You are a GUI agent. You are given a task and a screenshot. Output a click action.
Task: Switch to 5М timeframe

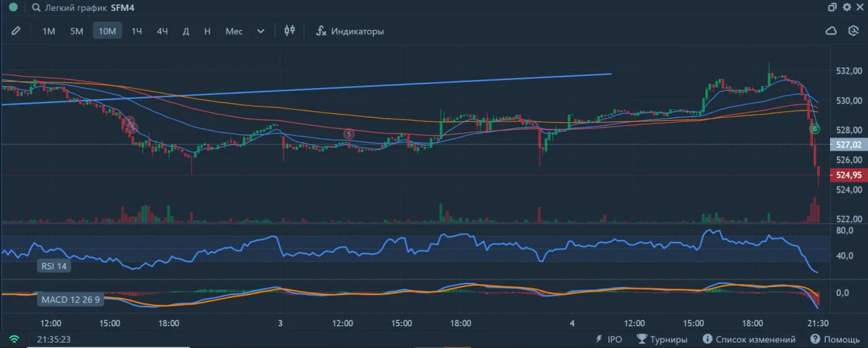[x=77, y=31]
